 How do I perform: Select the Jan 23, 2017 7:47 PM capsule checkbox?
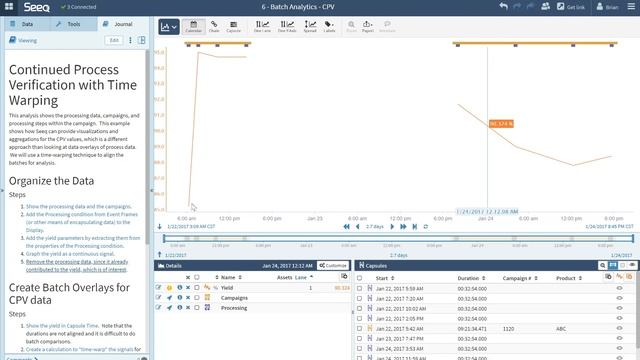point(360,339)
